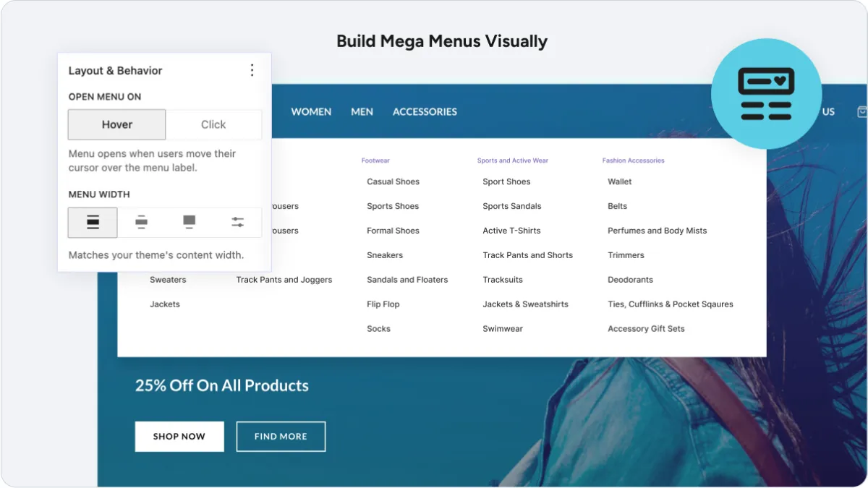
Task: Select Sports Shoes under Footwear
Action: pyautogui.click(x=393, y=206)
